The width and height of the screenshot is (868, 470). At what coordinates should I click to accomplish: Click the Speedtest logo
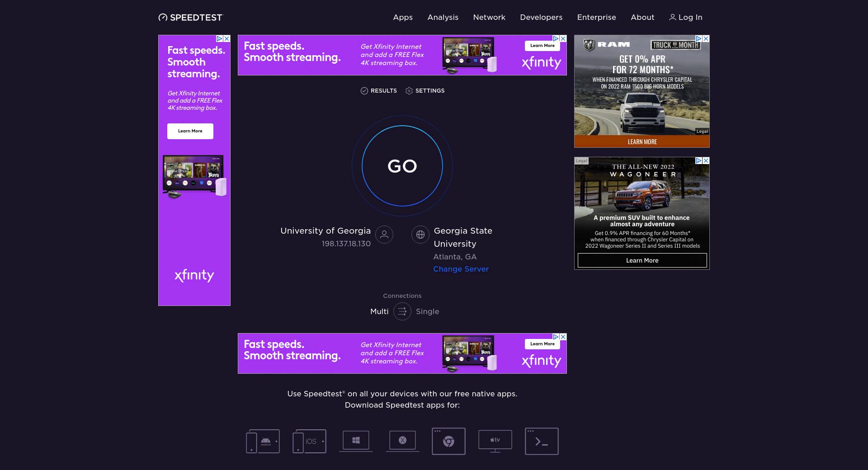pos(190,17)
